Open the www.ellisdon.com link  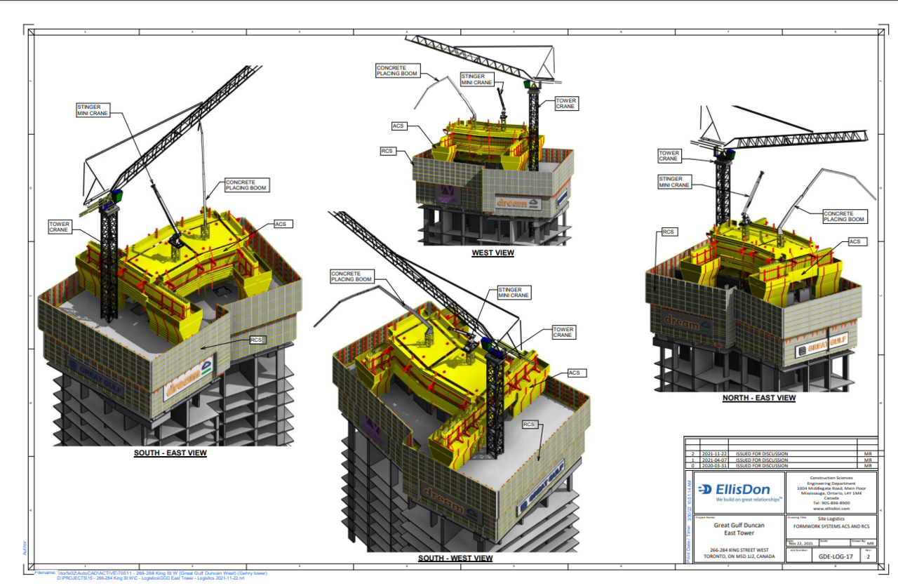831,509
